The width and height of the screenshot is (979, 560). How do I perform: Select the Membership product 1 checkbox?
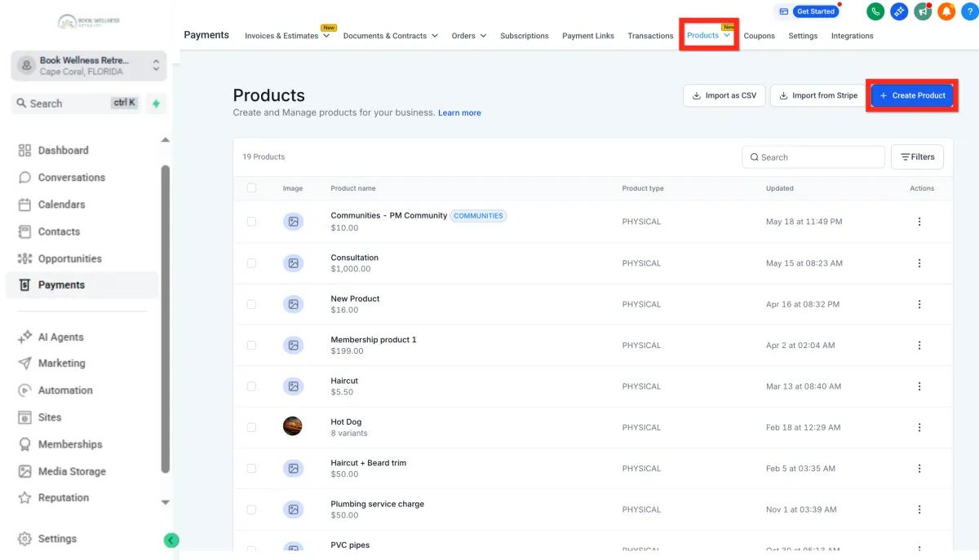tap(251, 346)
